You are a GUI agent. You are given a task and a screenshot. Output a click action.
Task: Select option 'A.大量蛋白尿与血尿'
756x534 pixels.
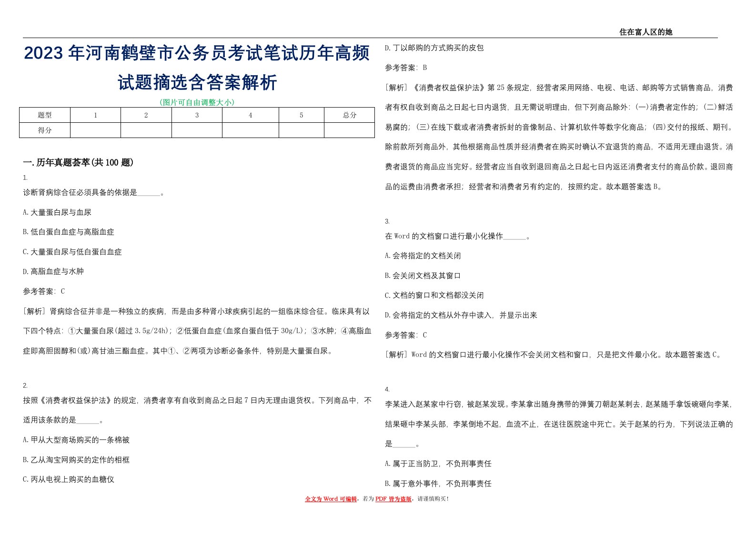pos(57,212)
